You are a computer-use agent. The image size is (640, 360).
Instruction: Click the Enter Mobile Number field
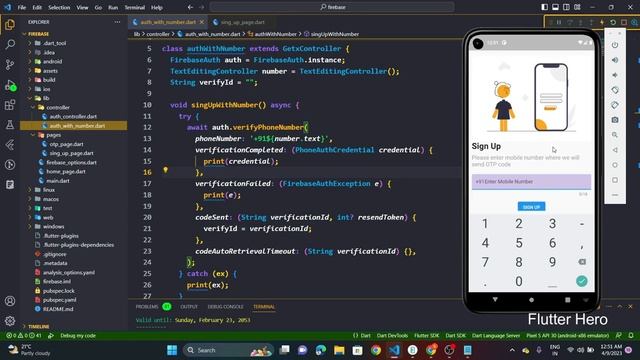531,182
